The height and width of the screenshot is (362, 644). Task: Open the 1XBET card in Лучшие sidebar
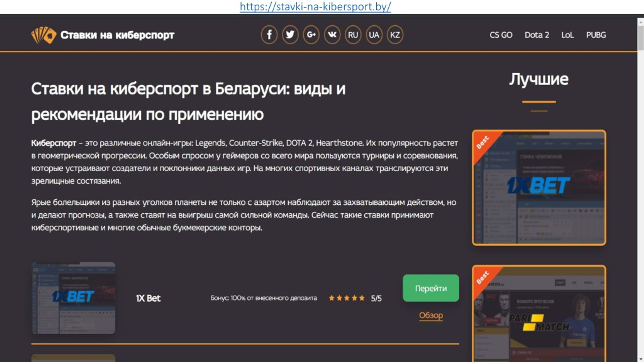tap(539, 188)
